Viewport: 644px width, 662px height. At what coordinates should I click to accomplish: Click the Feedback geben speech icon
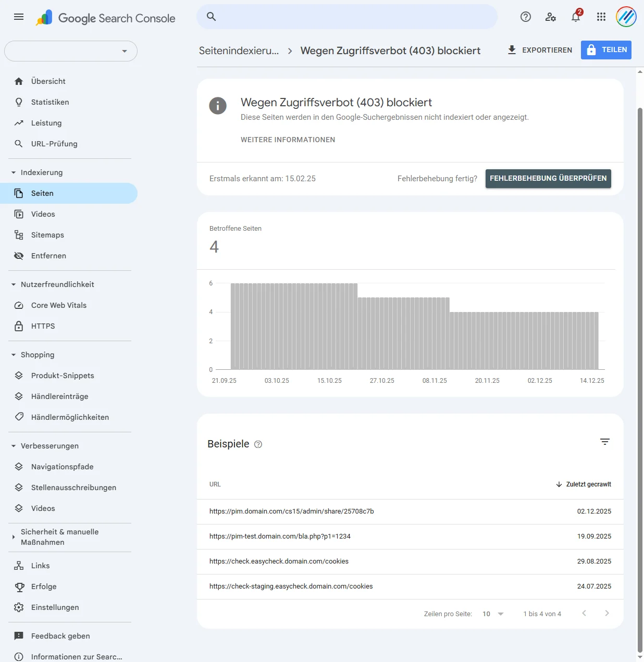[x=19, y=636]
